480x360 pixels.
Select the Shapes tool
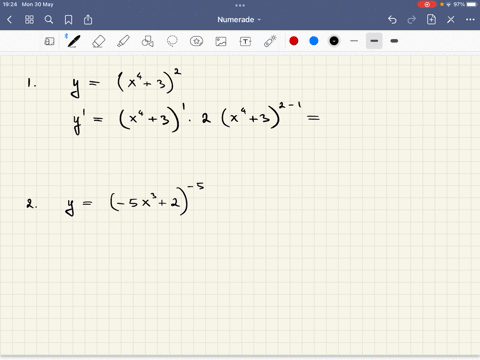click(147, 41)
